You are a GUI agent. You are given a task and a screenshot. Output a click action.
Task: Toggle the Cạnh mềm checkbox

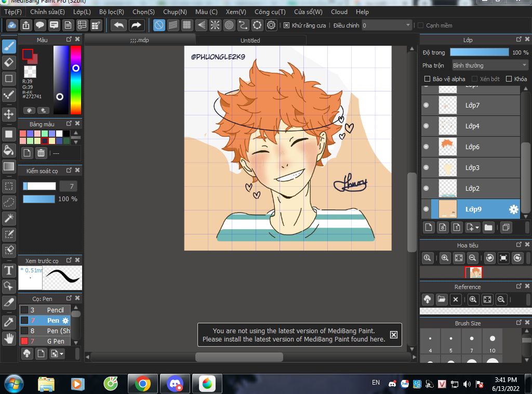point(421,25)
